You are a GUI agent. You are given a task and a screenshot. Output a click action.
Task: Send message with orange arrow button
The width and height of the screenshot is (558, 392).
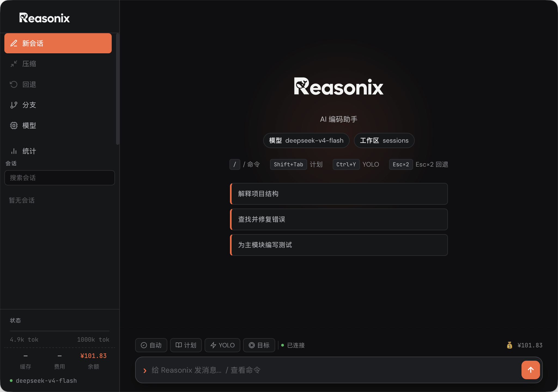pyautogui.click(x=531, y=370)
